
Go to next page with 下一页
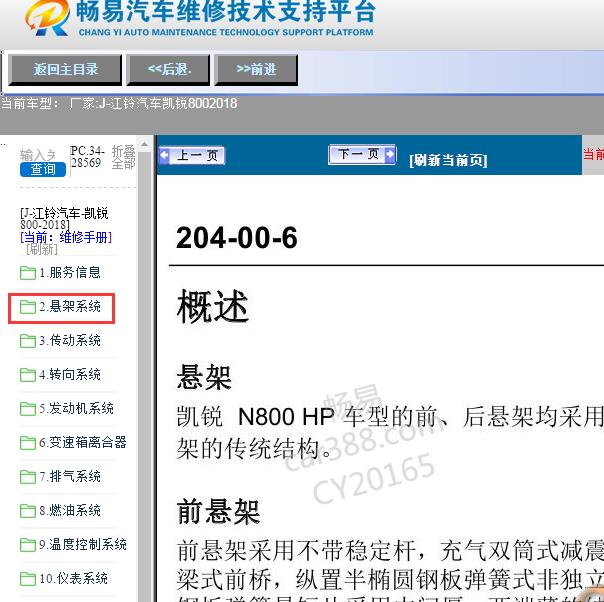coord(362,154)
